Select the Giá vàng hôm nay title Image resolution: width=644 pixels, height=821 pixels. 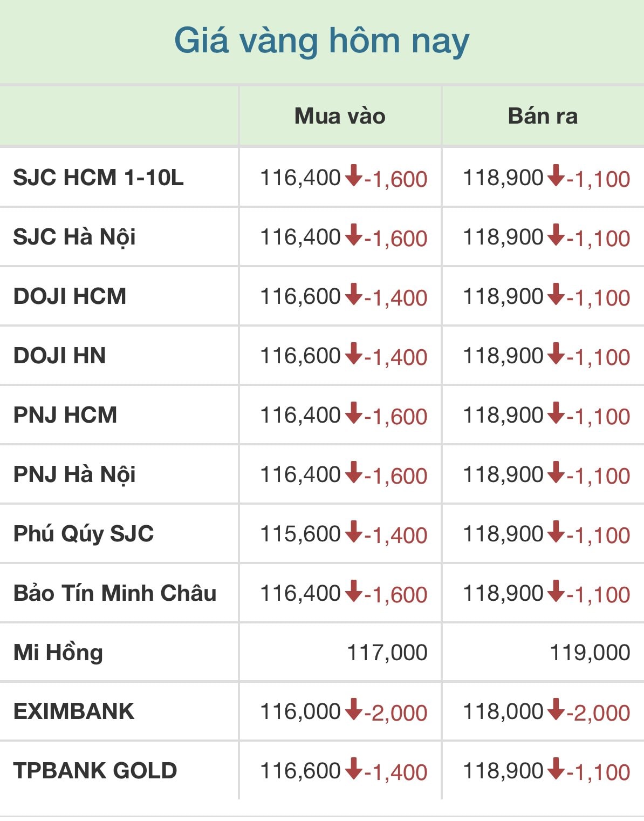pos(322,42)
